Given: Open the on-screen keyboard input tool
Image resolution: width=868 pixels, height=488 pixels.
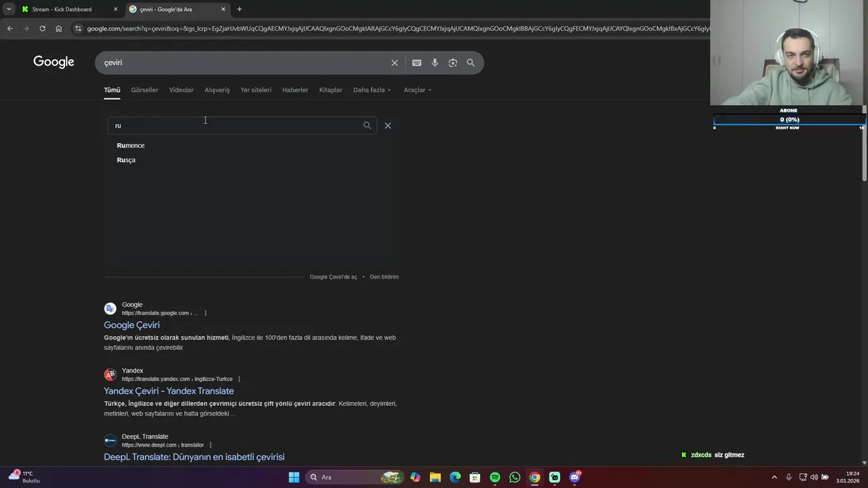Looking at the screenshot, I should [x=417, y=62].
